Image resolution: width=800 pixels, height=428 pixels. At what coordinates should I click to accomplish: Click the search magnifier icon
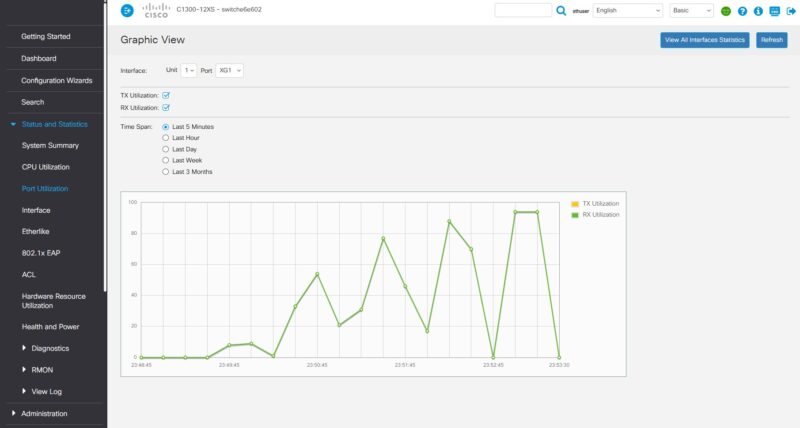561,11
